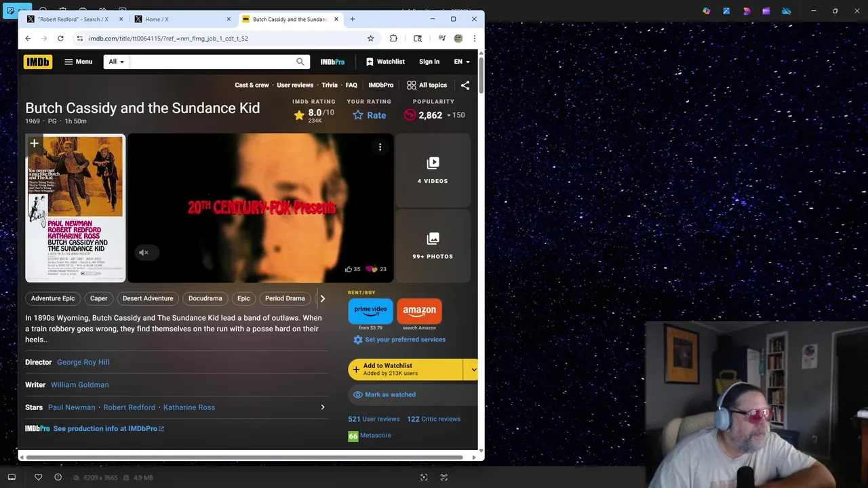Viewport: 868px width, 488px height.
Task: Open star Paul Newman
Action: pyautogui.click(x=72, y=407)
